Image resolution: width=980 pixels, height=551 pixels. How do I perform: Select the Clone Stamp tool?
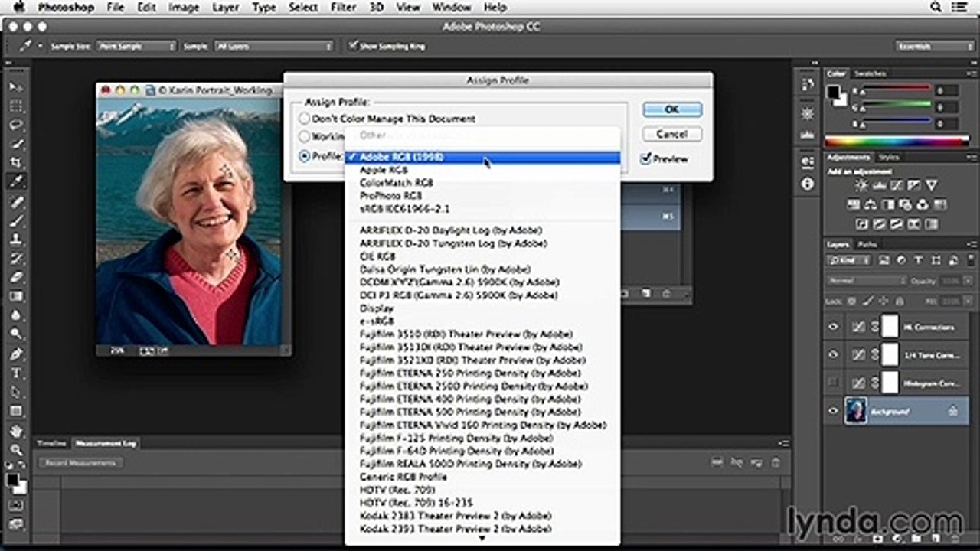(x=16, y=240)
